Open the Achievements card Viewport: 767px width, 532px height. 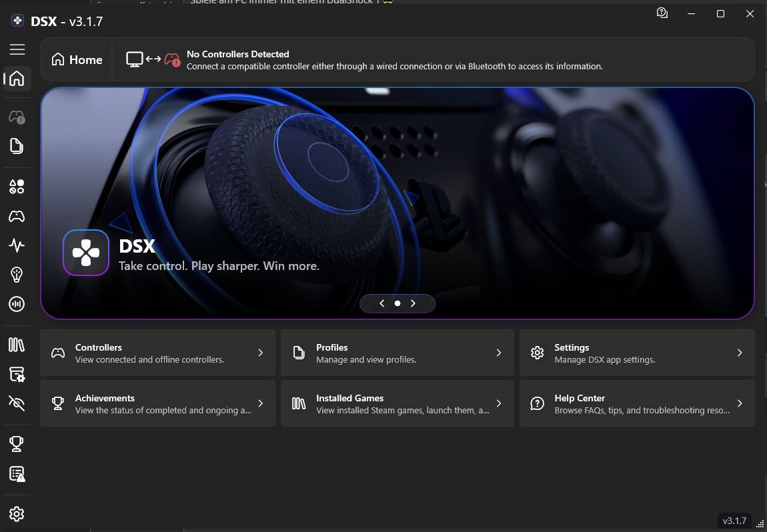[x=157, y=403]
